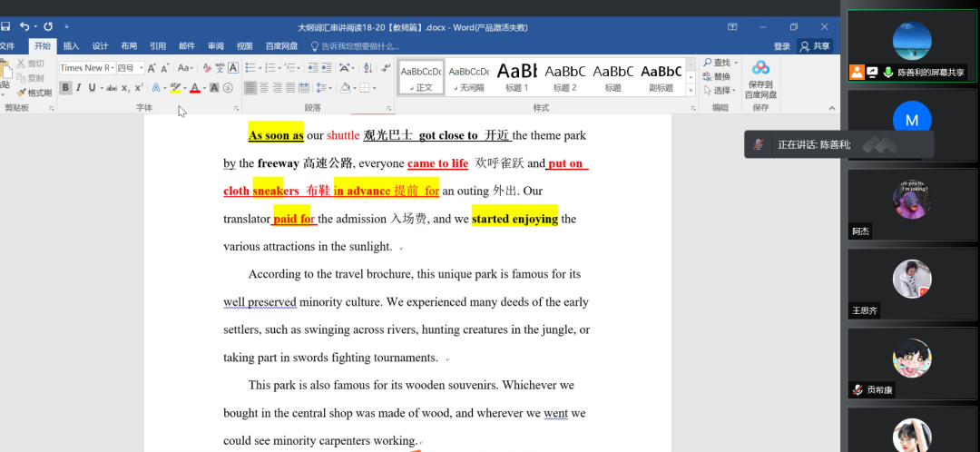
Task: Click the 告诉我您想要做什么 search box
Action: tap(355, 45)
